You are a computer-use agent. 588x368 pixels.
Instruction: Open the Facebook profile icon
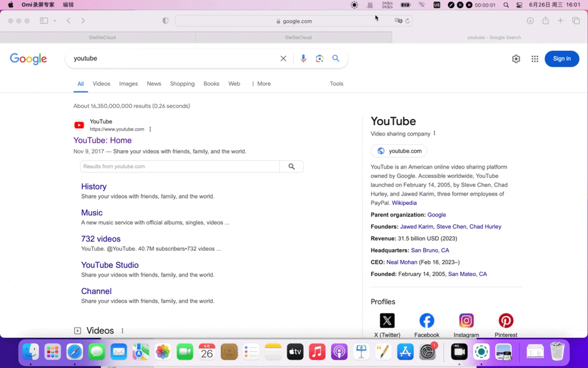427,321
